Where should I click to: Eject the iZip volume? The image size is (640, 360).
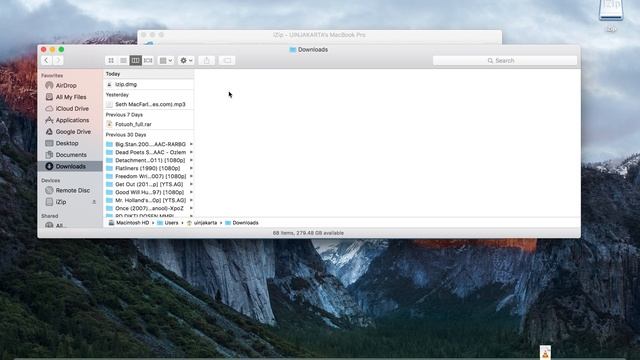click(94, 202)
